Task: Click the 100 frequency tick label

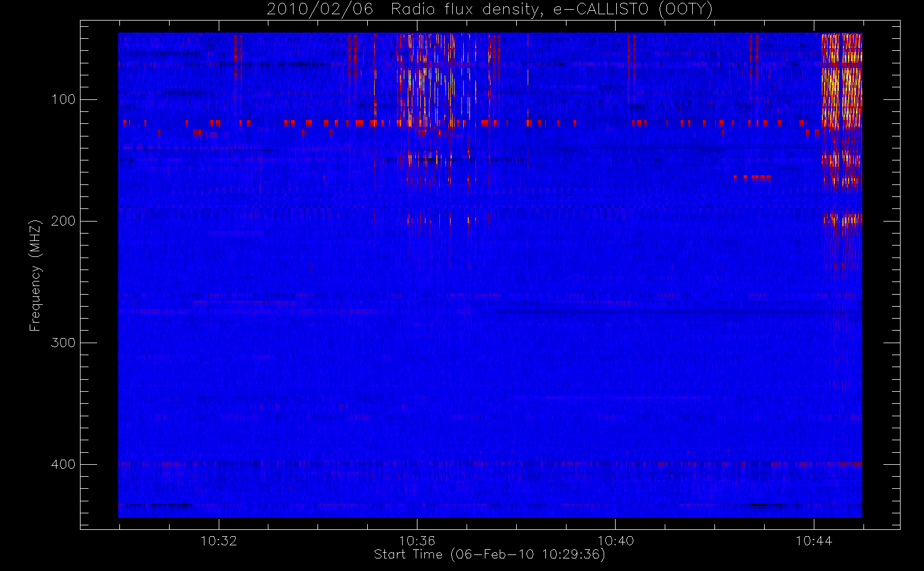Action: tap(63, 99)
